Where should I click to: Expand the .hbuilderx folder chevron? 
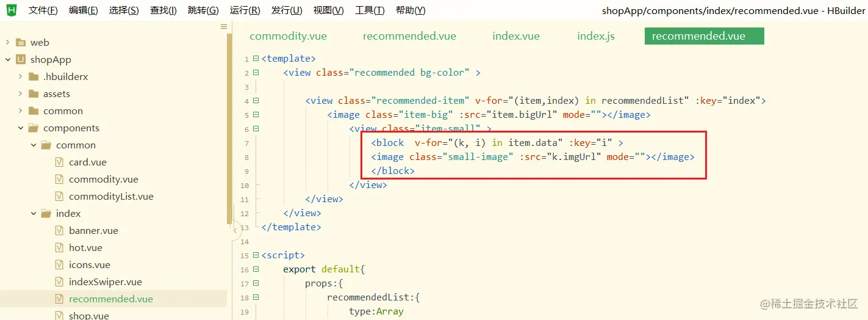pos(20,76)
